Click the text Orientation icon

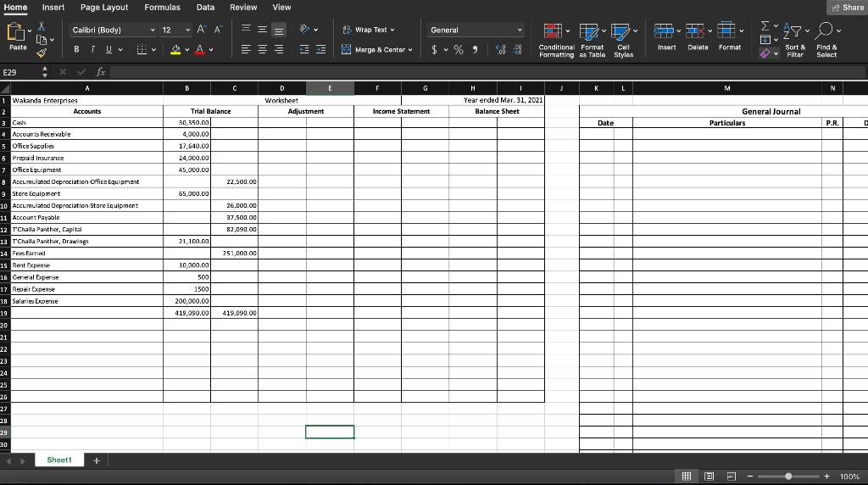(x=304, y=30)
